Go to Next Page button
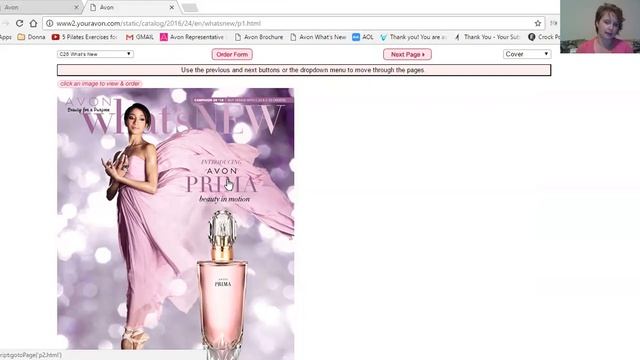 [407, 54]
